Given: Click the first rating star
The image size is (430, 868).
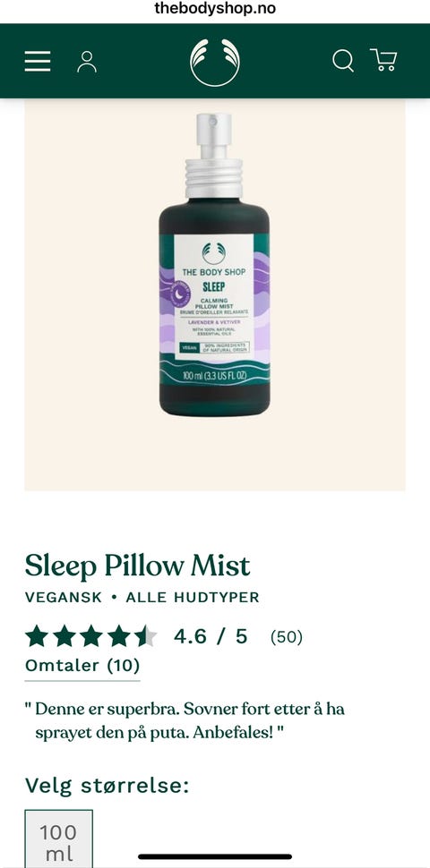Looking at the screenshot, I should coord(37,636).
